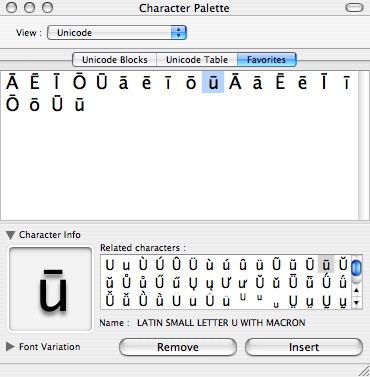Switch to the Unicode Blocks tab

point(115,60)
